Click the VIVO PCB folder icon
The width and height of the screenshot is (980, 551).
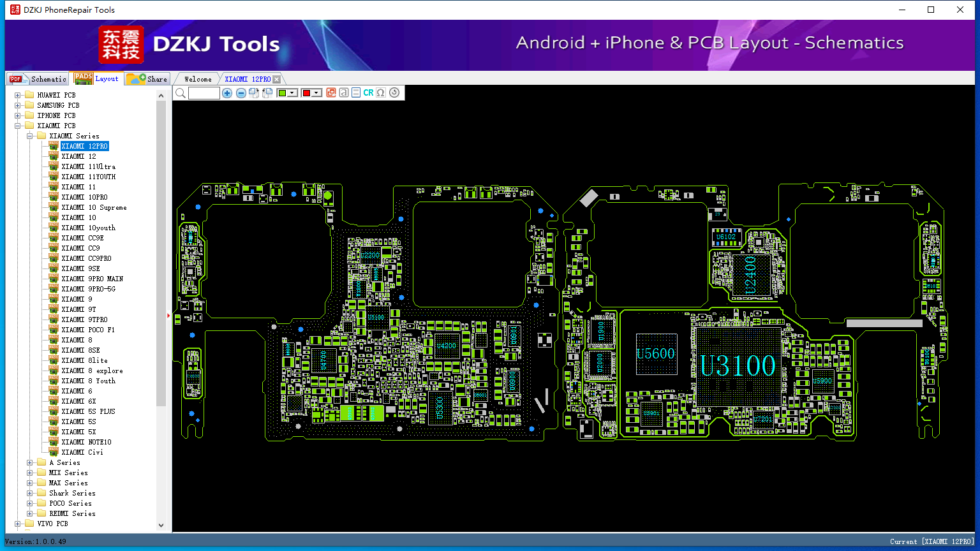click(x=29, y=524)
